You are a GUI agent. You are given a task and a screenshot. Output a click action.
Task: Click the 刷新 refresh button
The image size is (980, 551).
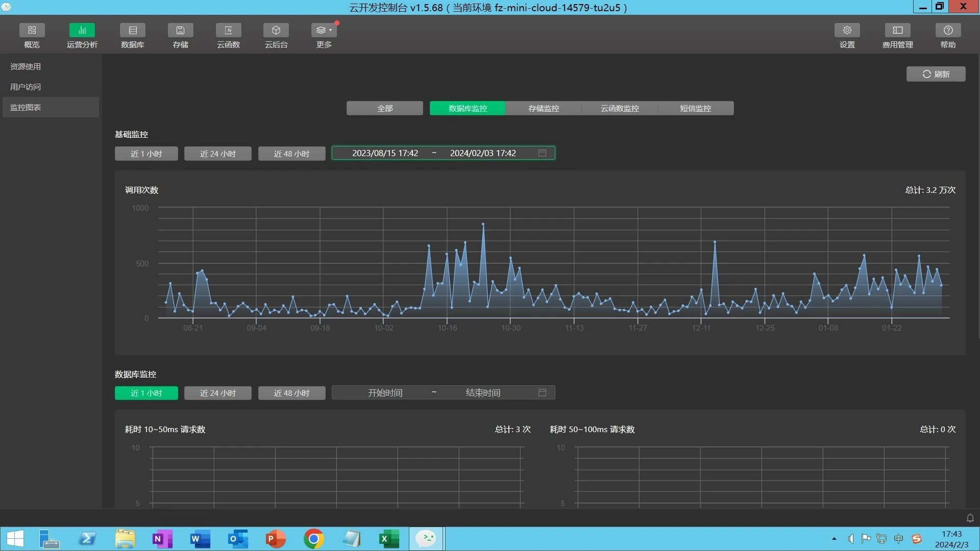(936, 74)
